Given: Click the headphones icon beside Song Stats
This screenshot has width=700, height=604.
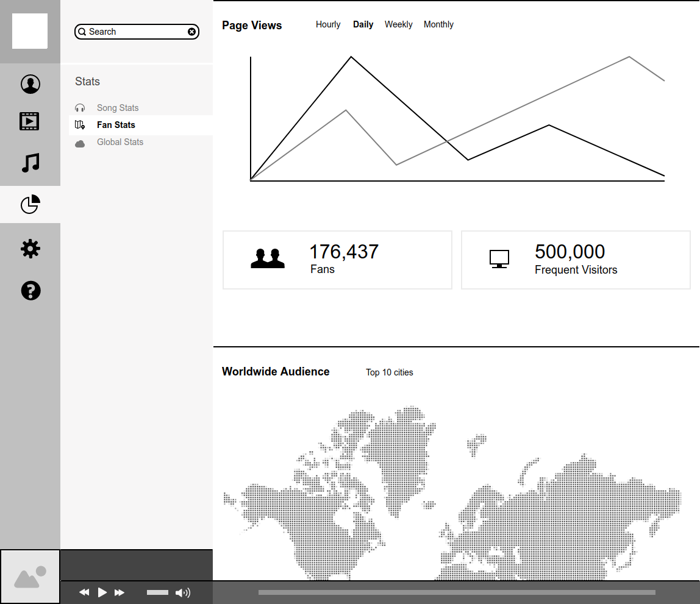Looking at the screenshot, I should click(x=80, y=108).
